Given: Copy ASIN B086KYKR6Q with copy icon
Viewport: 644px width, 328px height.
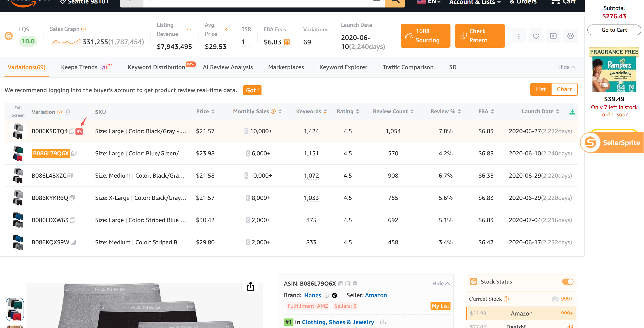Looking at the screenshot, I should pos(72,198).
